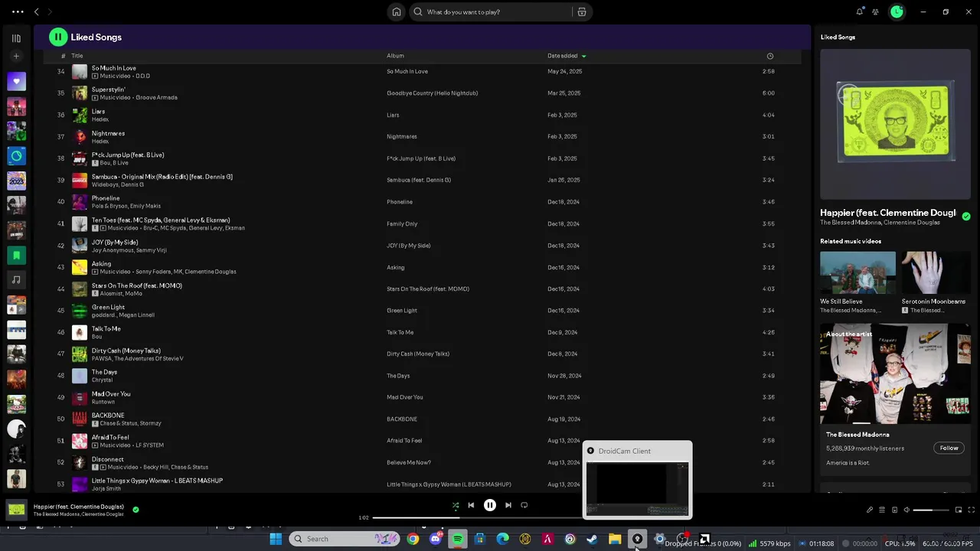Open Liked Songs heart in the sidebar

tap(16, 81)
